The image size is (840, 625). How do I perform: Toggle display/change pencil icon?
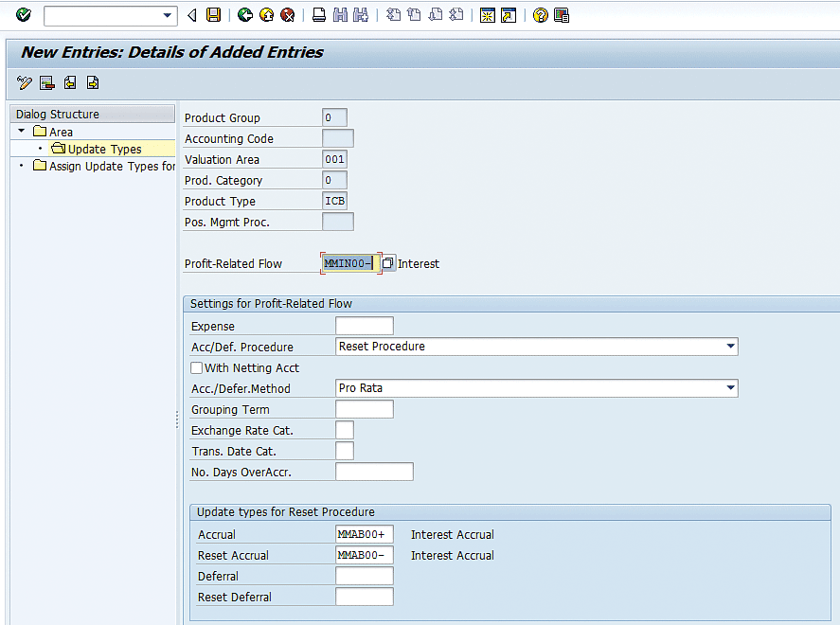click(x=25, y=83)
